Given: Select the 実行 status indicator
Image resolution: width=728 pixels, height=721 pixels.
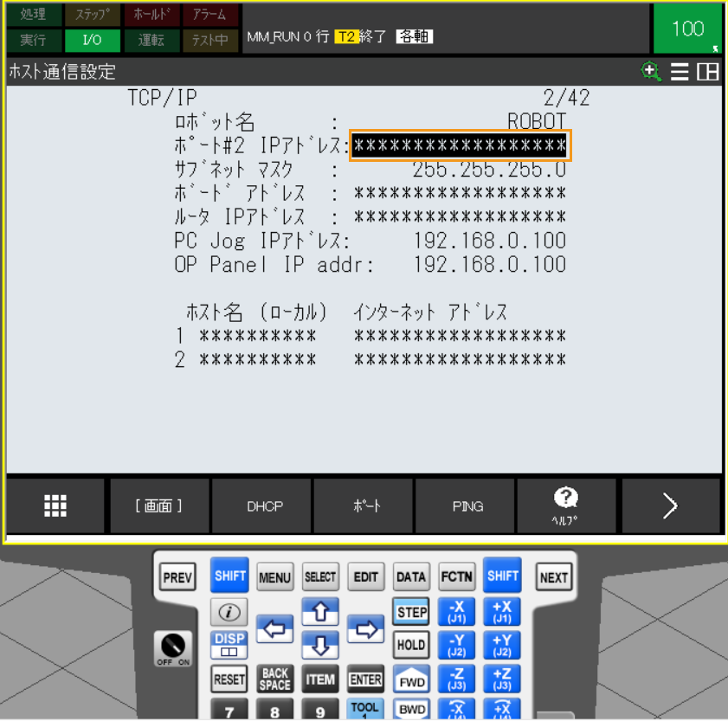Looking at the screenshot, I should pos(34,41).
